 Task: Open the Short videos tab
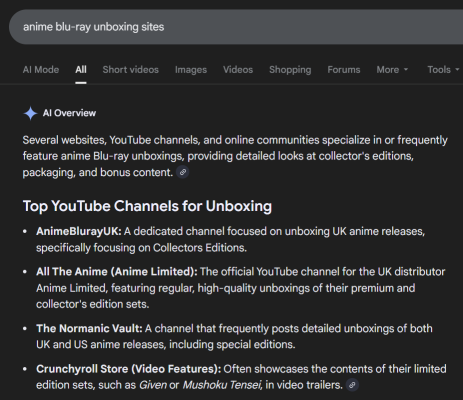(131, 70)
